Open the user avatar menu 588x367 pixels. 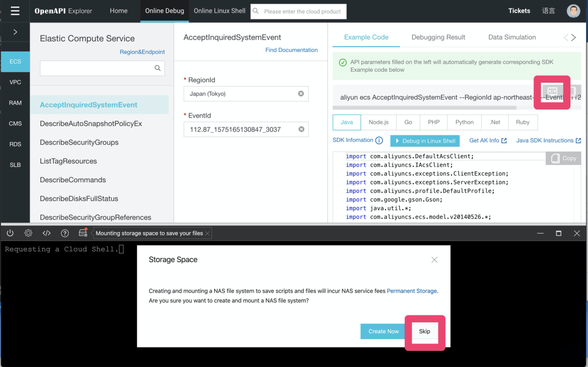pos(573,11)
